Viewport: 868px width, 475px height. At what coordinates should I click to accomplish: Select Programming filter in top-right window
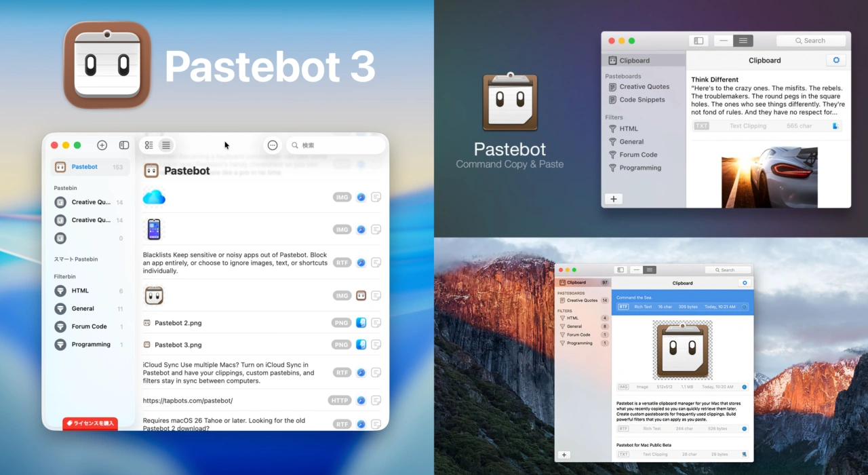[644, 168]
